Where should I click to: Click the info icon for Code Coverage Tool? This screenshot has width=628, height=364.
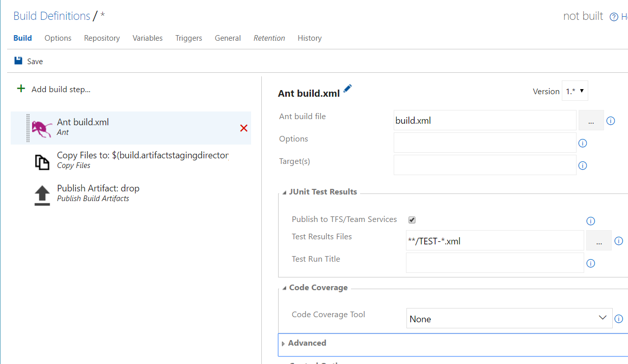click(x=619, y=319)
